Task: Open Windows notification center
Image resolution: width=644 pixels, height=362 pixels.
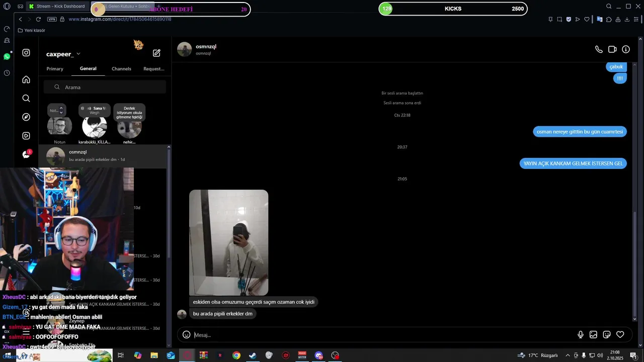Action: coord(633,355)
